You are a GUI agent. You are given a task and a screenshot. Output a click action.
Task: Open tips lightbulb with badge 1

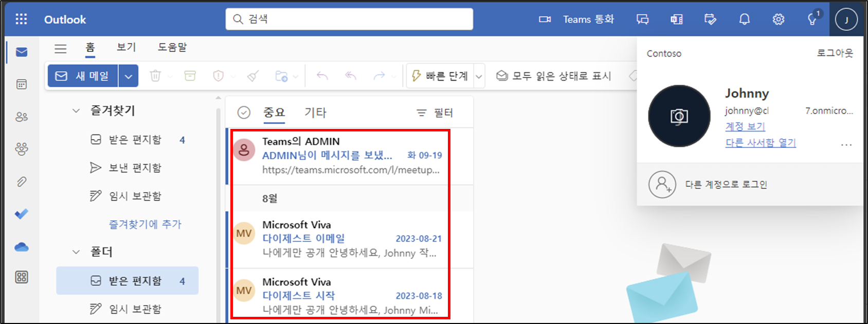pos(812,20)
